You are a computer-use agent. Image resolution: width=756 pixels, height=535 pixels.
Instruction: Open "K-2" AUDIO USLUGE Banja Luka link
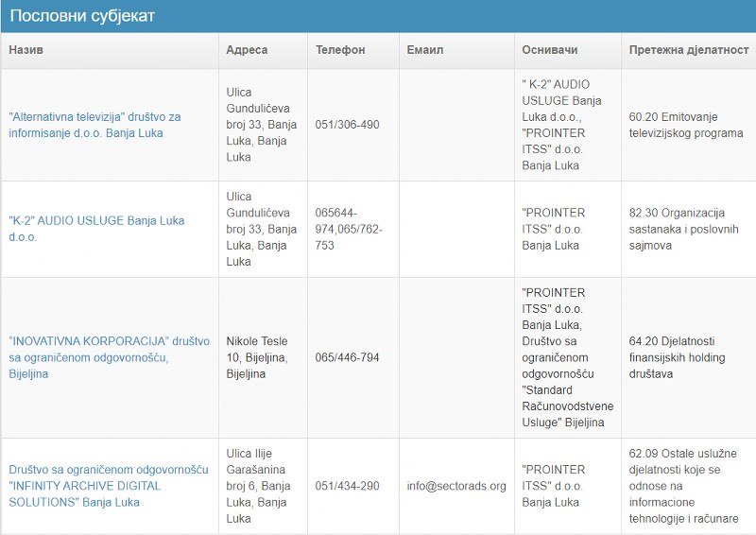[x=96, y=229]
